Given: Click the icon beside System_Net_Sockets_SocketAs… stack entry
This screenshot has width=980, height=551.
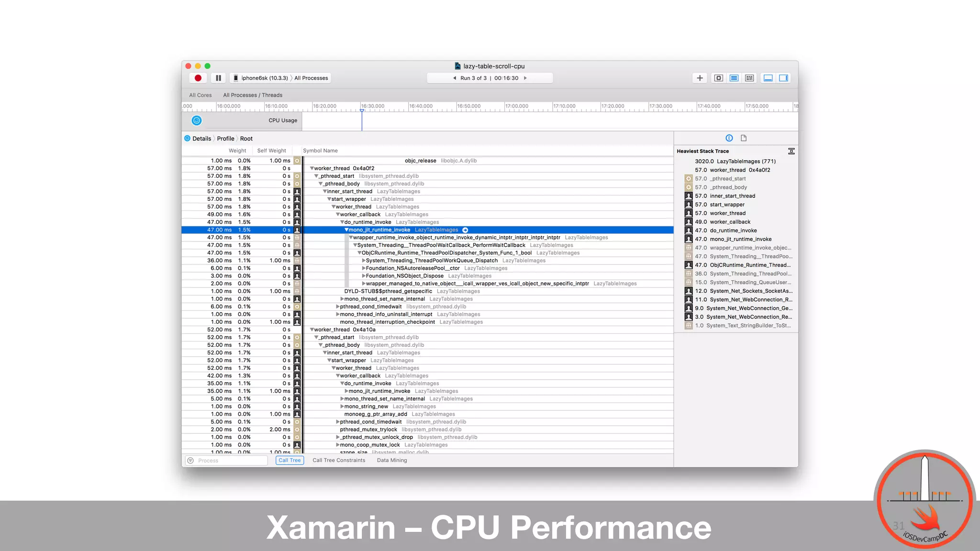Looking at the screenshot, I should (689, 291).
